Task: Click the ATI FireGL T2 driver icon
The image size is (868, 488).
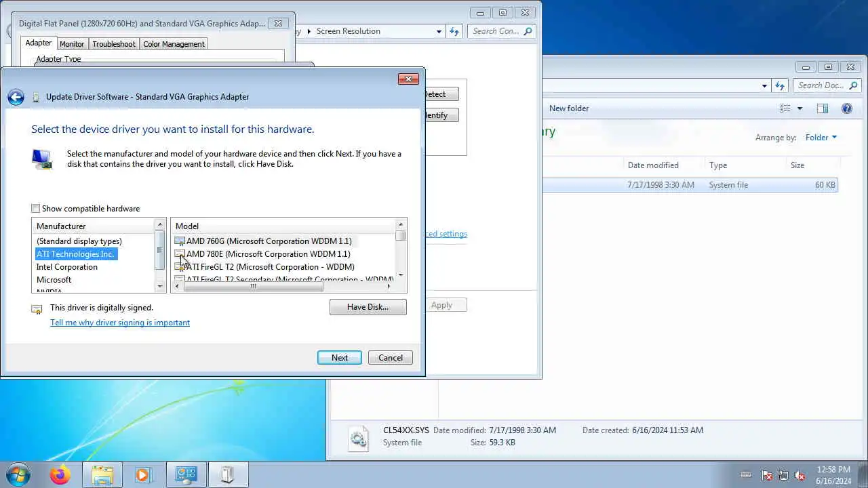Action: [x=180, y=267]
